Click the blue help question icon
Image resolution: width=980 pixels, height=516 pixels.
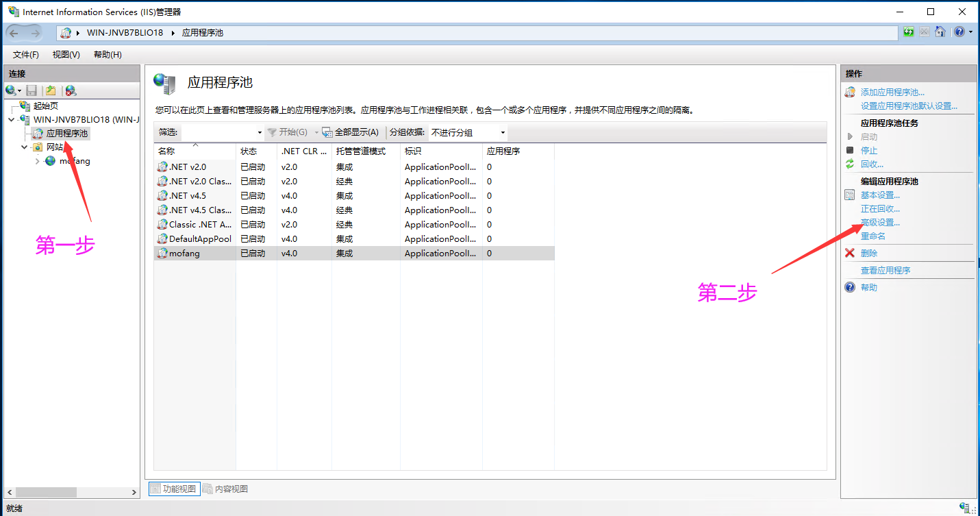pos(850,287)
